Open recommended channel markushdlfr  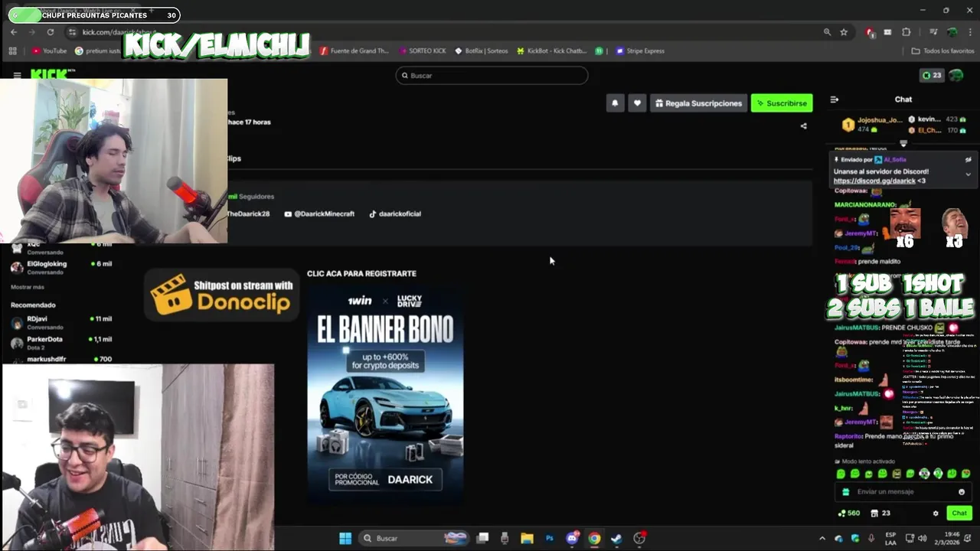click(61, 359)
